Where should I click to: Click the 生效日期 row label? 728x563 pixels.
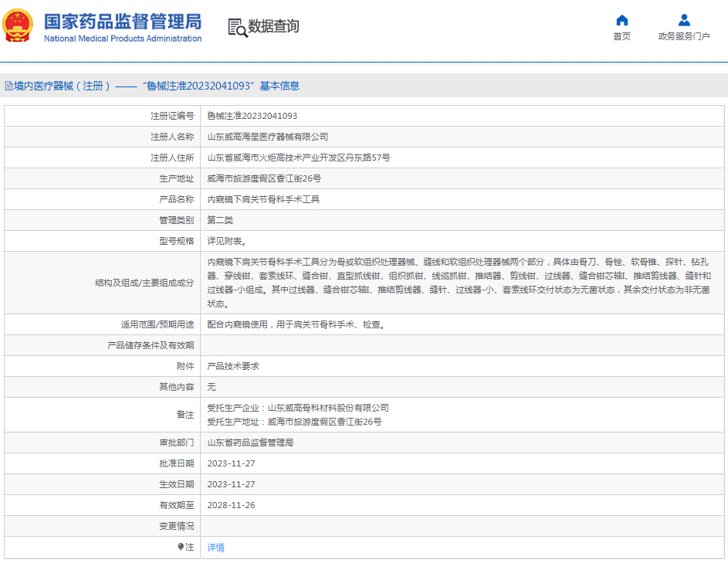tap(177, 484)
